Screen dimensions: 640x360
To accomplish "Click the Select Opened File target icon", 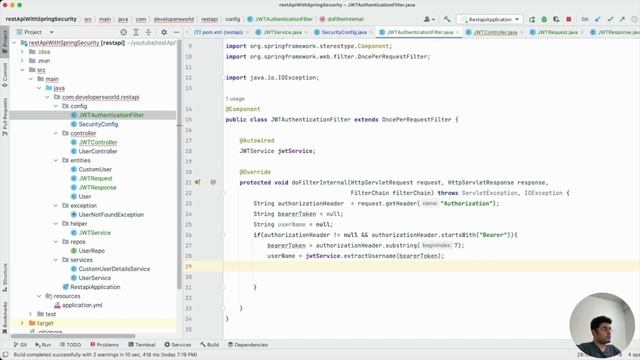I will coord(124,32).
